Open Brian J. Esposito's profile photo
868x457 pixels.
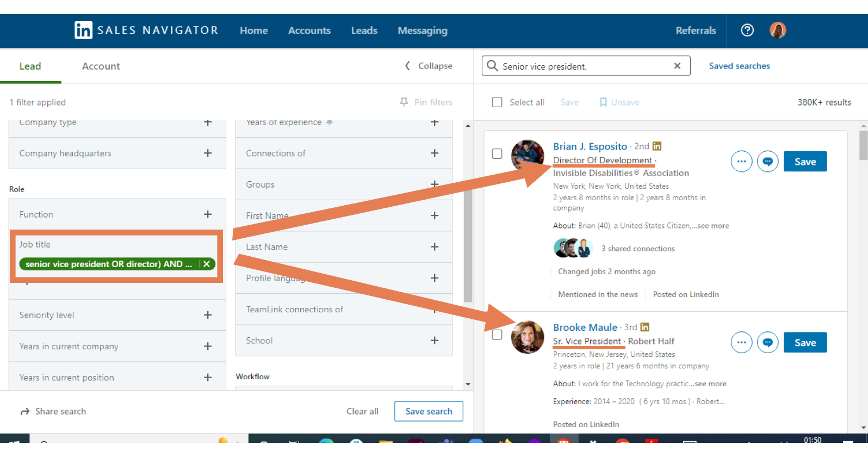click(x=528, y=157)
